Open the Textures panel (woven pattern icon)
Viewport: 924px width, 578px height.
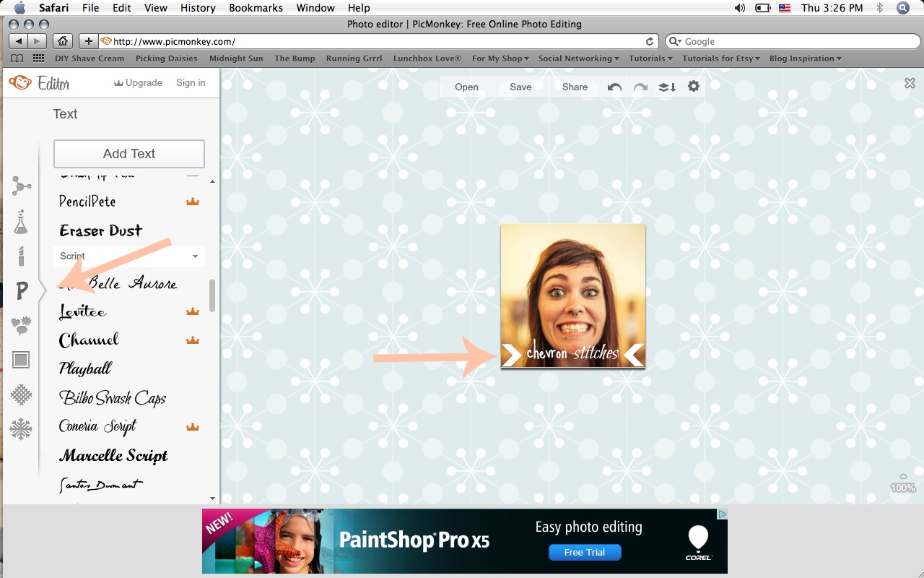tap(21, 394)
